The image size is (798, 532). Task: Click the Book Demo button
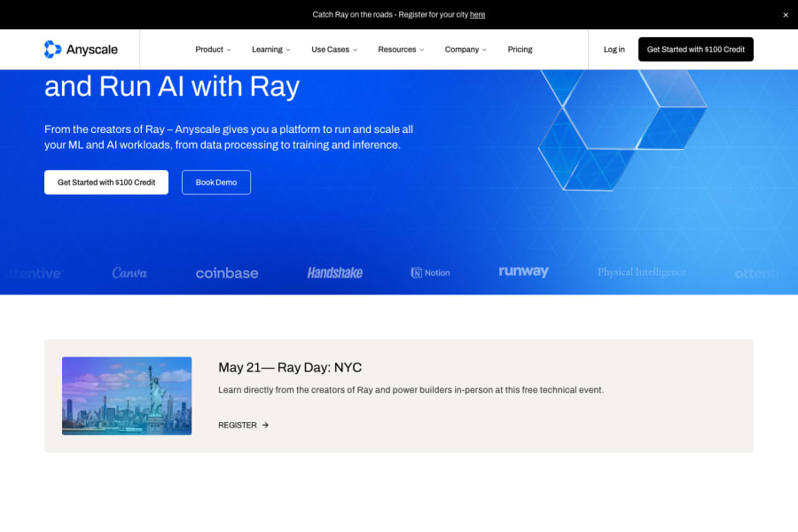(216, 182)
